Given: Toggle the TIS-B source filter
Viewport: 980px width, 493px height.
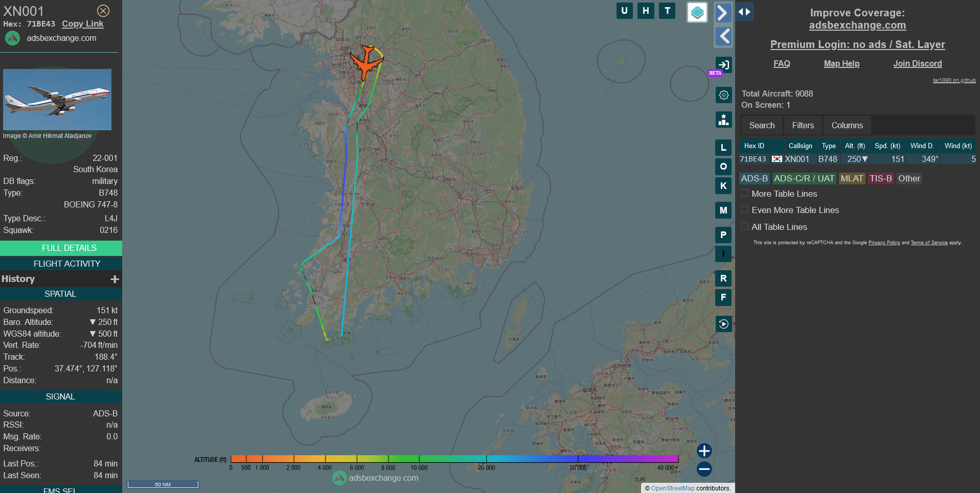Looking at the screenshot, I should (881, 178).
